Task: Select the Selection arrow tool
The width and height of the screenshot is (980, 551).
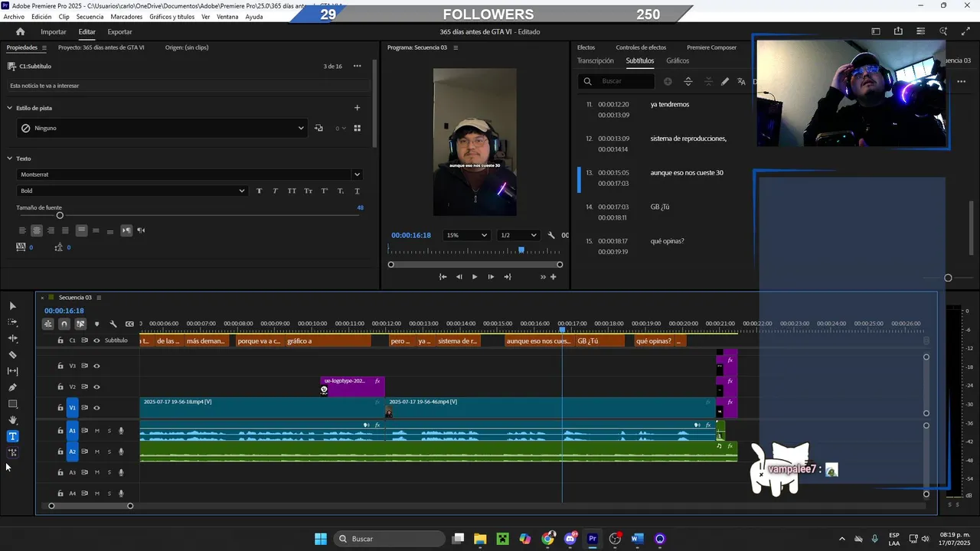Action: click(12, 306)
